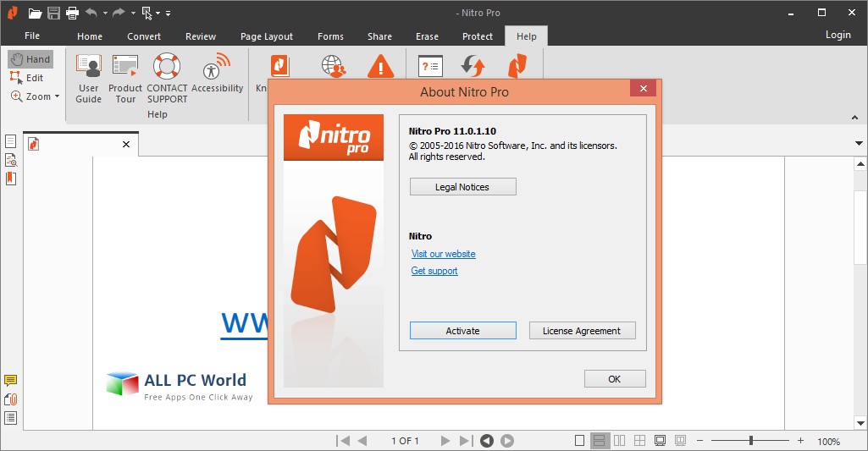This screenshot has height=451, width=868.
Task: Go to the first page
Action: click(x=343, y=441)
